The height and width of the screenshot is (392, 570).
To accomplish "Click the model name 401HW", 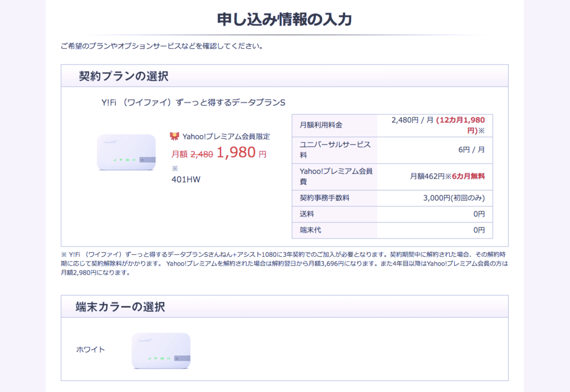I will click(186, 179).
